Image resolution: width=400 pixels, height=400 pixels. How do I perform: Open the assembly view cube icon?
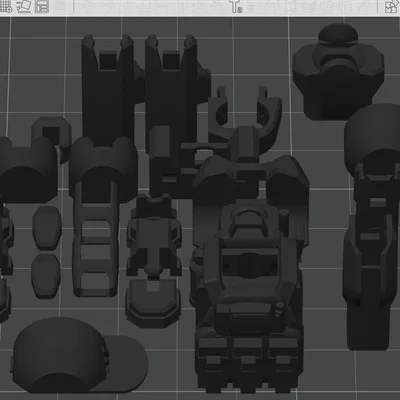click(x=392, y=7)
